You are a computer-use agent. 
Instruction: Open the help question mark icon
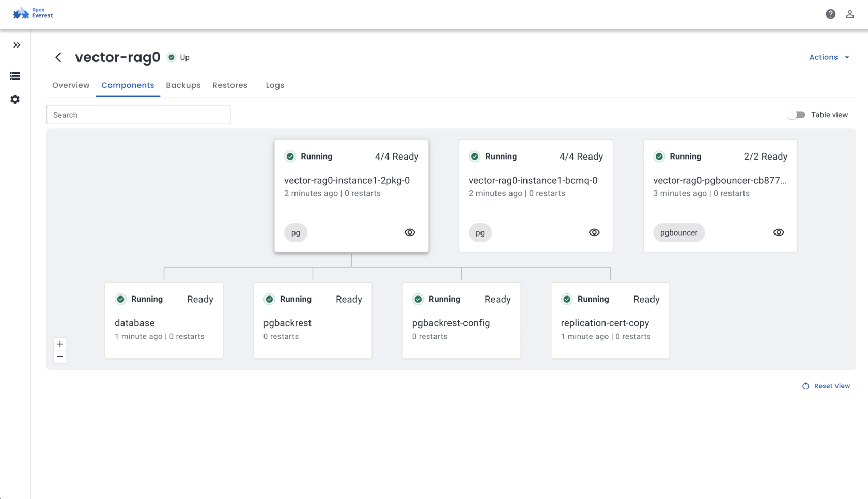[830, 14]
